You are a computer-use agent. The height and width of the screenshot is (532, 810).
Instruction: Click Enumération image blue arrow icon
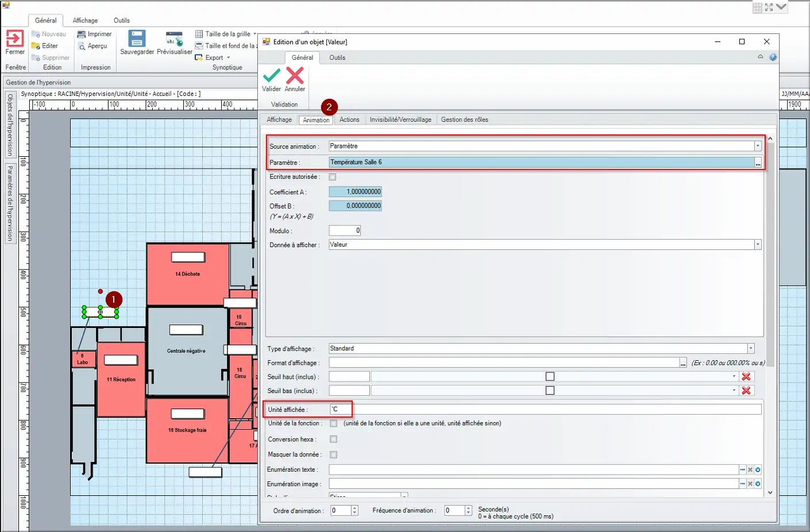tap(758, 484)
